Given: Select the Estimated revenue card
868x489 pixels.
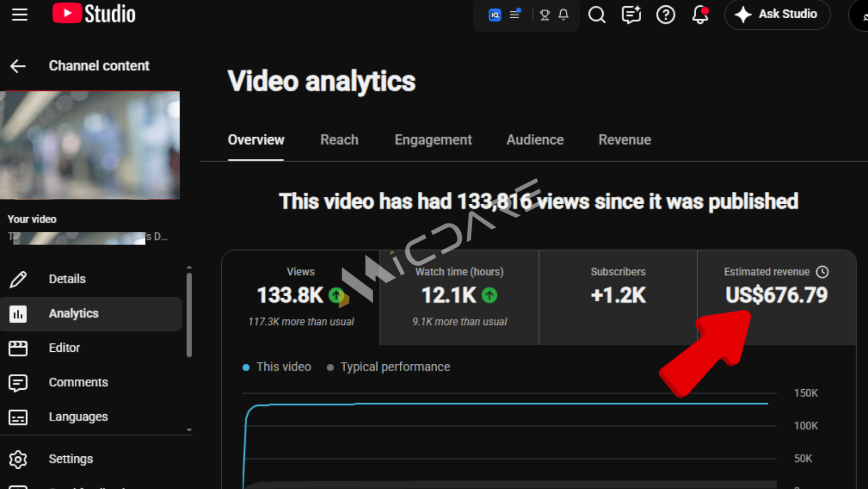Looking at the screenshot, I should tap(777, 298).
